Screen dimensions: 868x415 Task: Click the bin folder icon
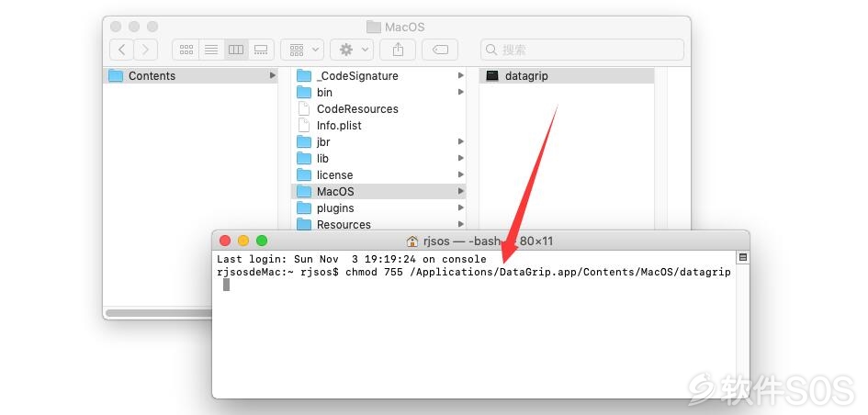point(304,93)
